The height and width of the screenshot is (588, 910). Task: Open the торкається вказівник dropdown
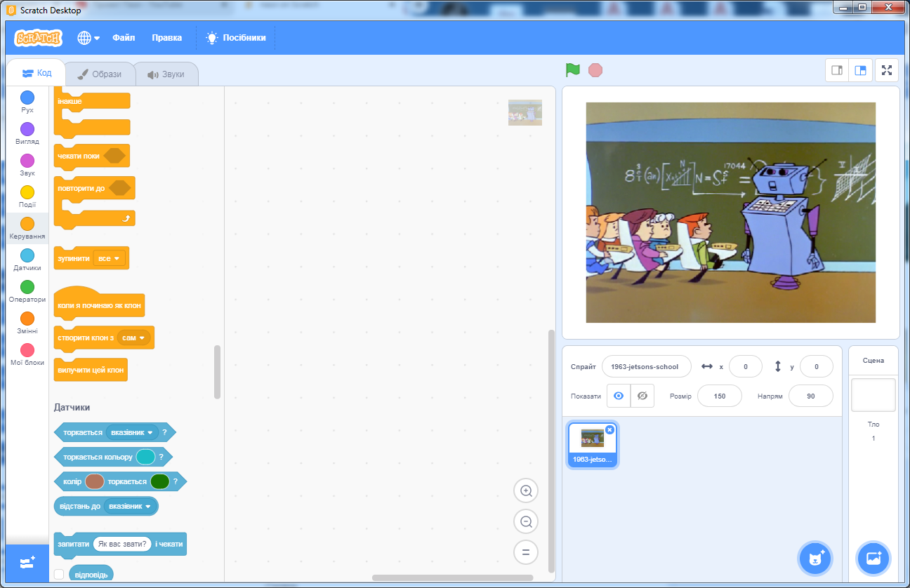(x=132, y=432)
